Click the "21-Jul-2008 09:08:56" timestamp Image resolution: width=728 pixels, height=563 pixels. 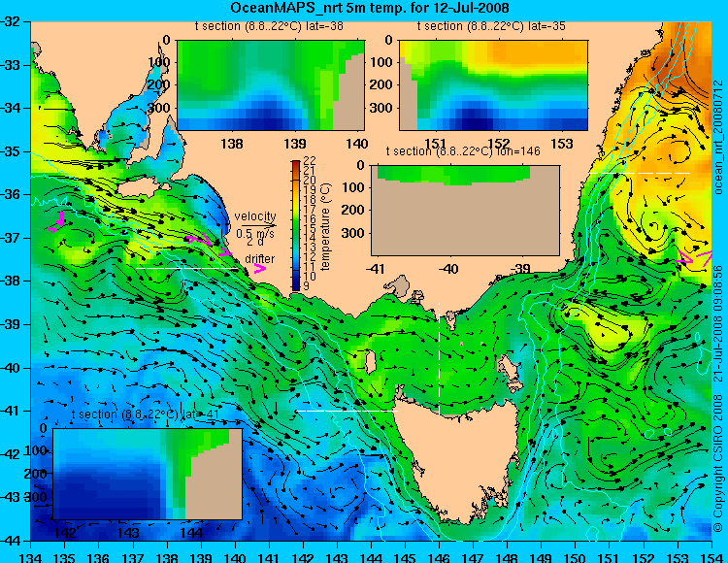tap(718, 323)
